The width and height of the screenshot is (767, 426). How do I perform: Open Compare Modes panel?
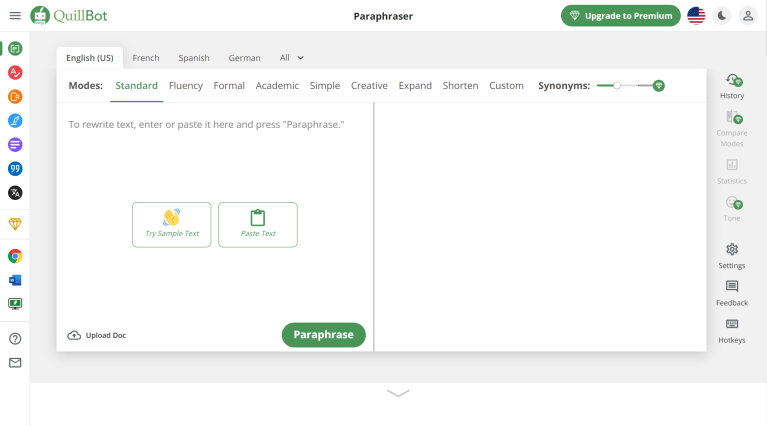click(x=732, y=129)
